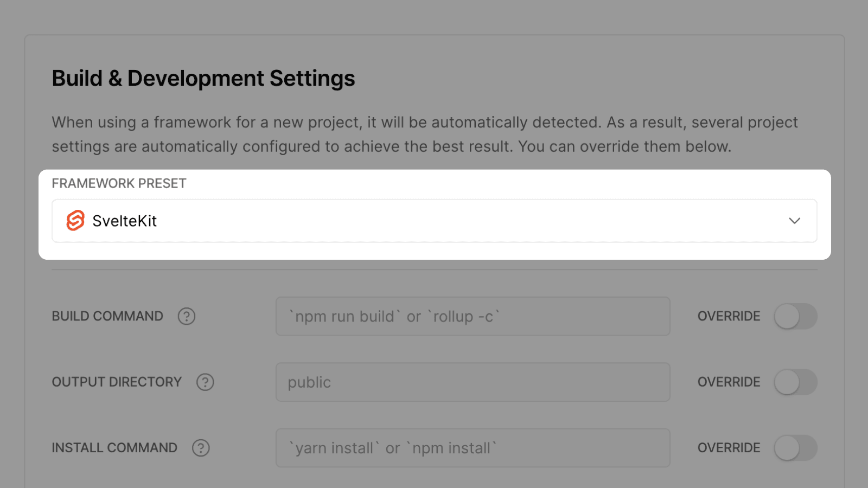The width and height of the screenshot is (868, 488).
Task: Click the BUILD COMMAND field label
Action: tap(107, 316)
